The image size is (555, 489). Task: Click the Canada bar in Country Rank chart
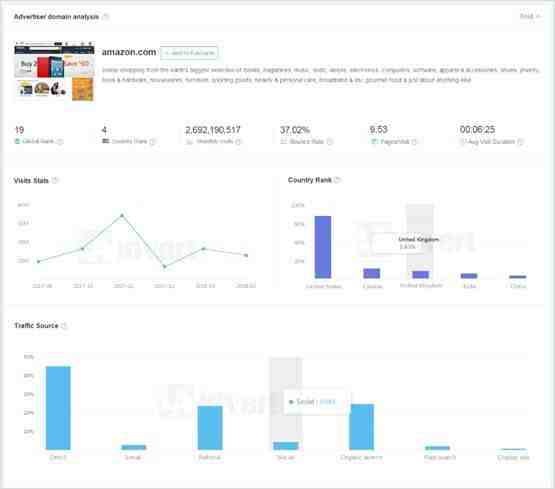[372, 273]
